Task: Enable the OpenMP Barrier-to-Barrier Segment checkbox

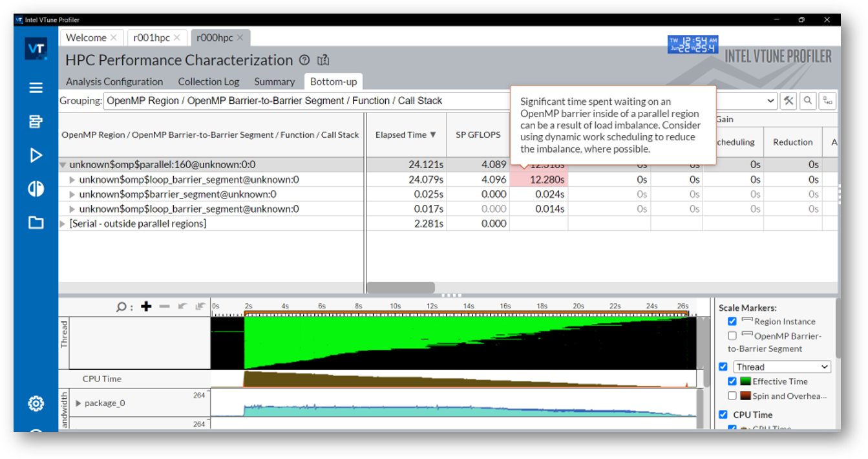Action: point(732,336)
